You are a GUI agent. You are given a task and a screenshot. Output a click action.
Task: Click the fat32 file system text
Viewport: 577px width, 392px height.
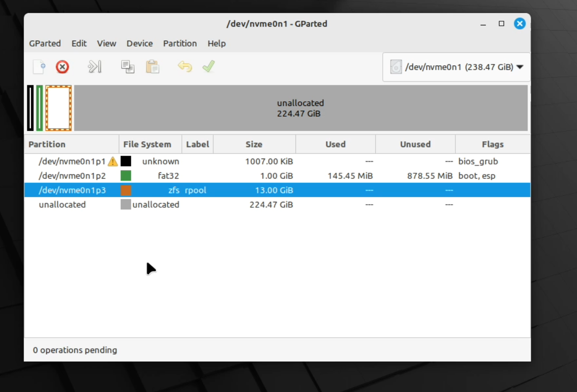(168, 176)
